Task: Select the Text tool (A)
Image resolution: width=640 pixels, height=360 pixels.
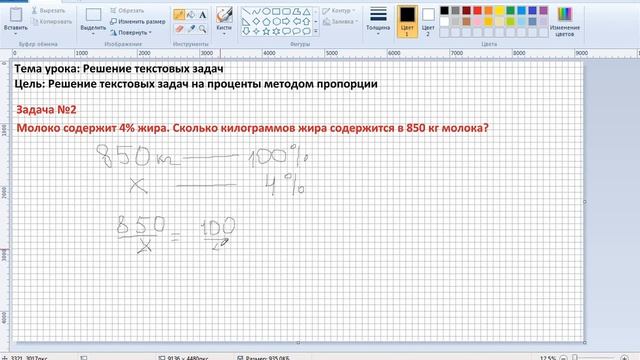Action: pos(202,15)
